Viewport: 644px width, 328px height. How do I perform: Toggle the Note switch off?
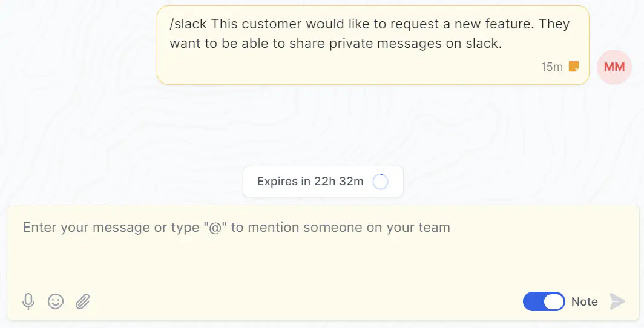[544, 301]
